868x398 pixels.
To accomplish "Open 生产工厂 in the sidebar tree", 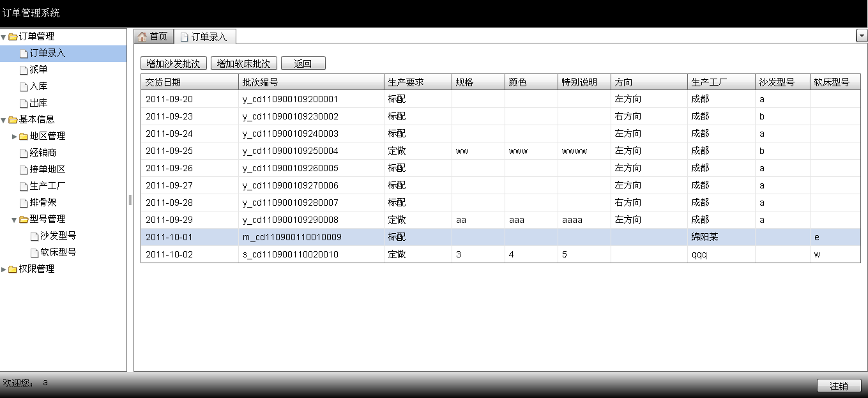I will (x=47, y=186).
